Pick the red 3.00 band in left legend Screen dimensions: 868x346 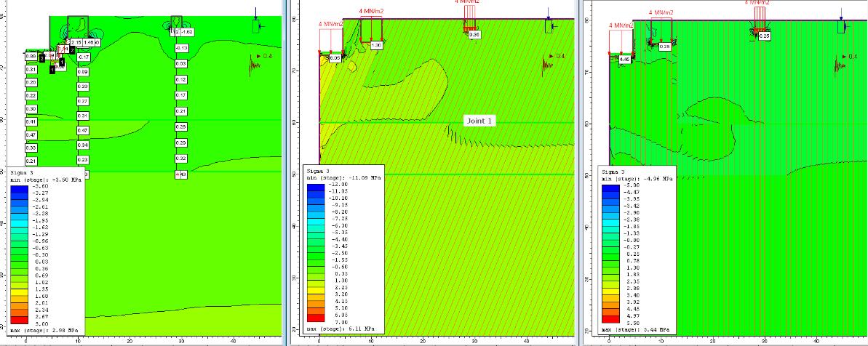(x=20, y=321)
